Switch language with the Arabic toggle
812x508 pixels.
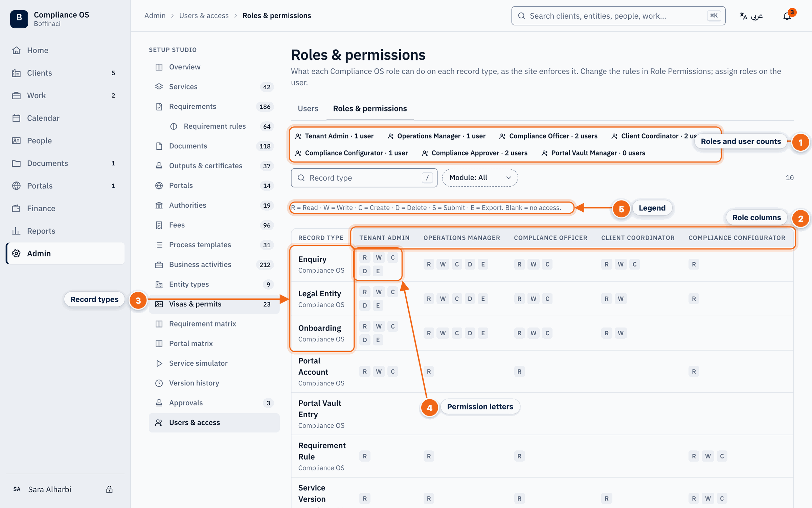click(x=751, y=16)
